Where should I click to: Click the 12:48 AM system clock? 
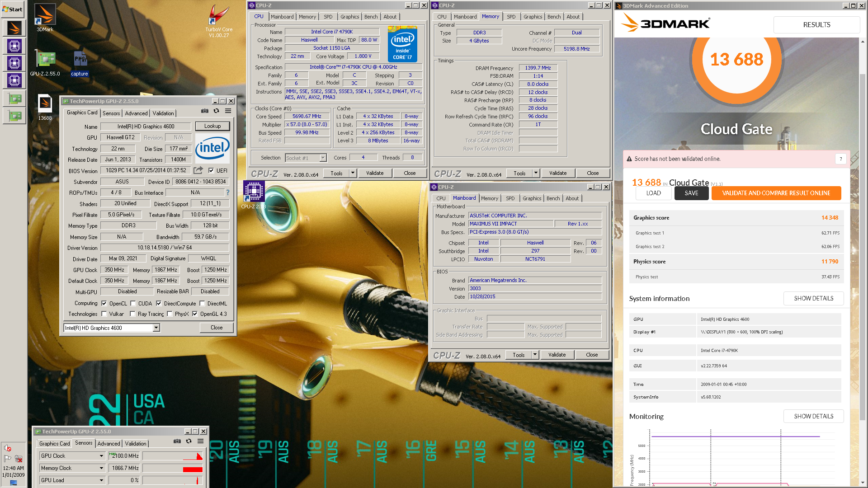click(x=14, y=468)
